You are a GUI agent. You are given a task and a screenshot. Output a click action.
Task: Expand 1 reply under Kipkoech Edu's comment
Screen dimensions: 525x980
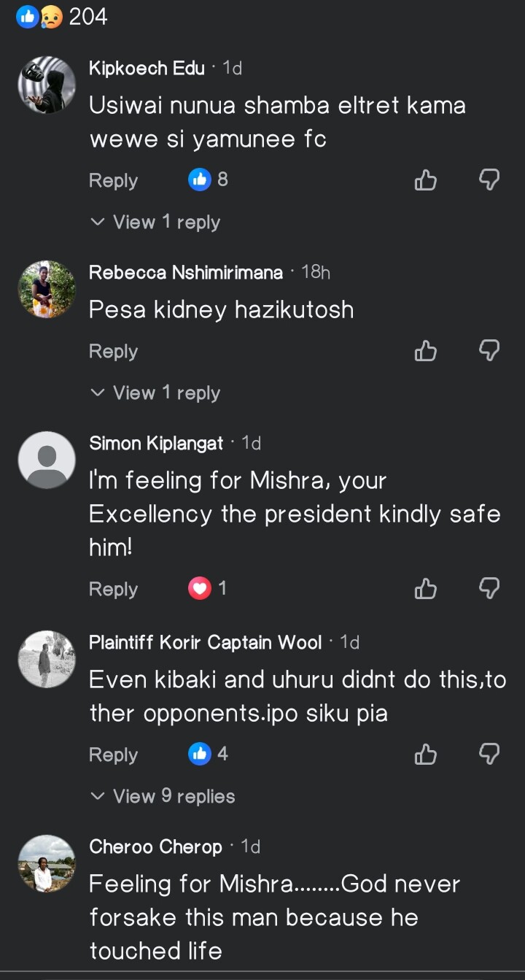coord(155,222)
